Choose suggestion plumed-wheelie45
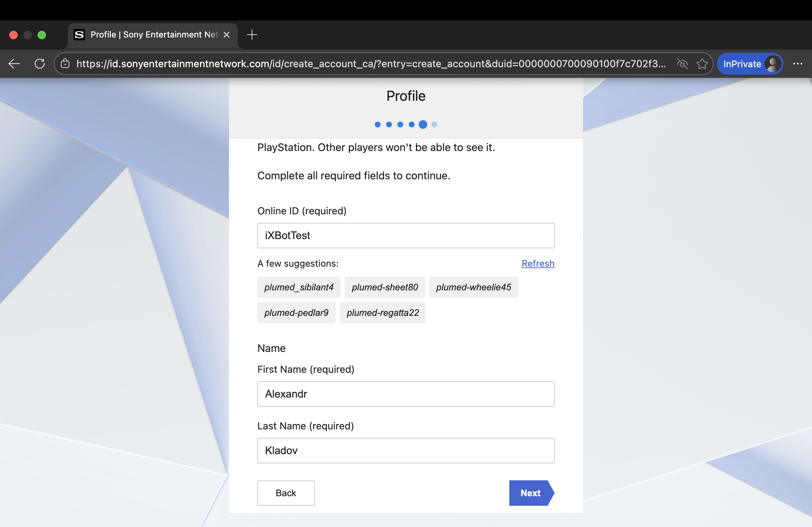 pos(473,287)
